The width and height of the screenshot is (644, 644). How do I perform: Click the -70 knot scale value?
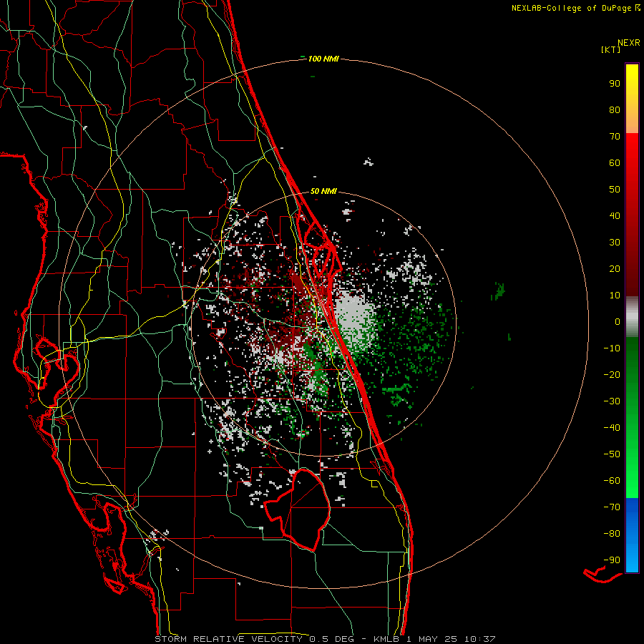pyautogui.click(x=612, y=507)
